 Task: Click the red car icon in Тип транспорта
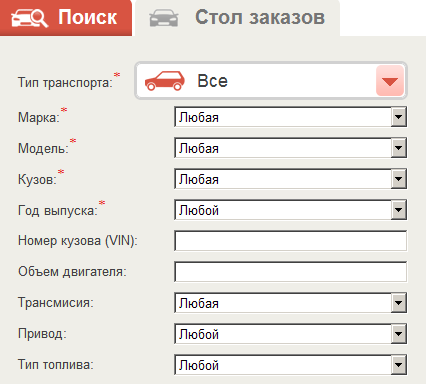pyautogui.click(x=165, y=81)
